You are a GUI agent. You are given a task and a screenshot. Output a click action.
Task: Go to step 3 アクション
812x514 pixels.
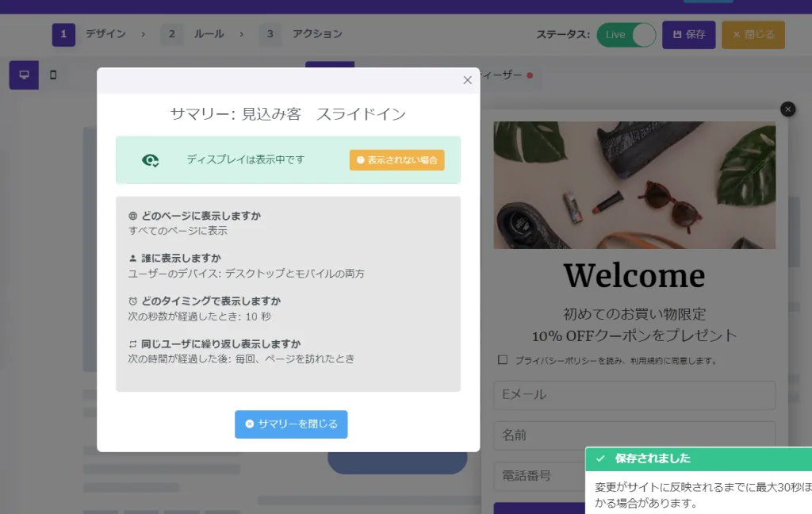(301, 34)
